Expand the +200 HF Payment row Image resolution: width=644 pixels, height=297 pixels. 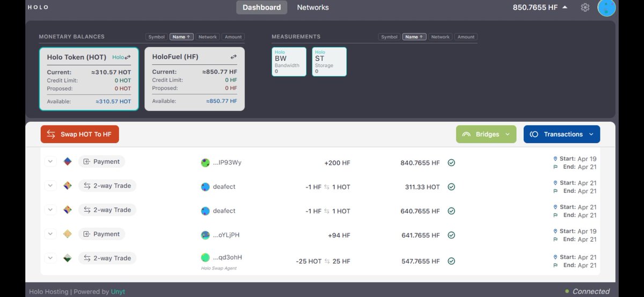pyautogui.click(x=50, y=161)
